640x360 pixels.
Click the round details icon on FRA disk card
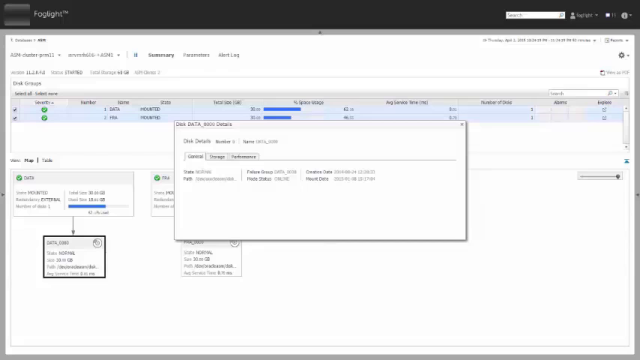tap(234, 243)
